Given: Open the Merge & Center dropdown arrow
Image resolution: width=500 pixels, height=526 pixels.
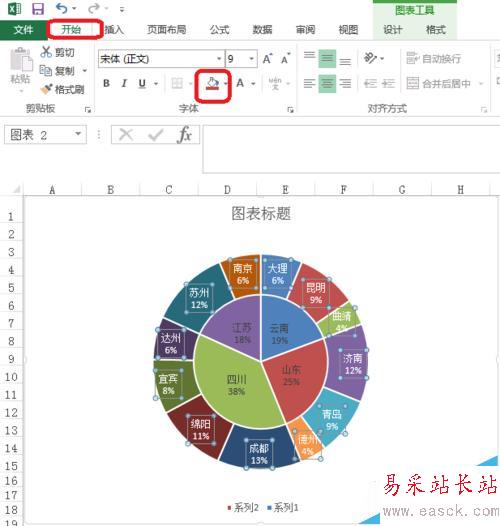Looking at the screenshot, I should pyautogui.click(x=481, y=83).
